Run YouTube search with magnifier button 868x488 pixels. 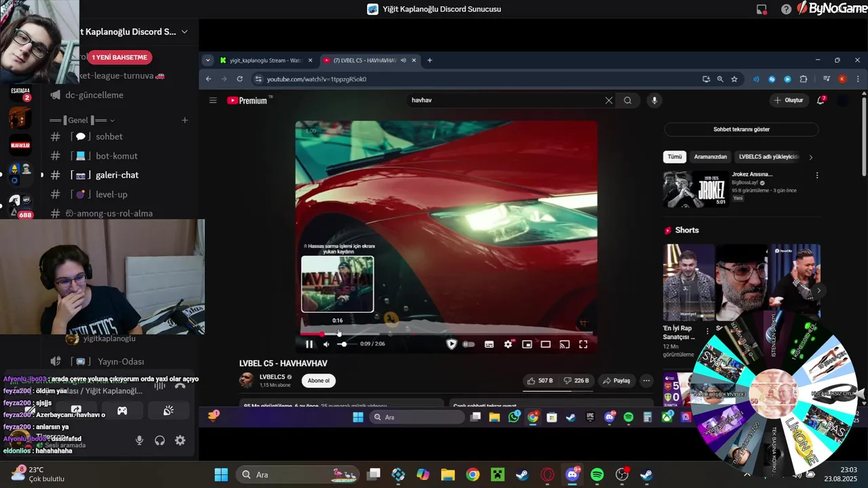pos(628,100)
